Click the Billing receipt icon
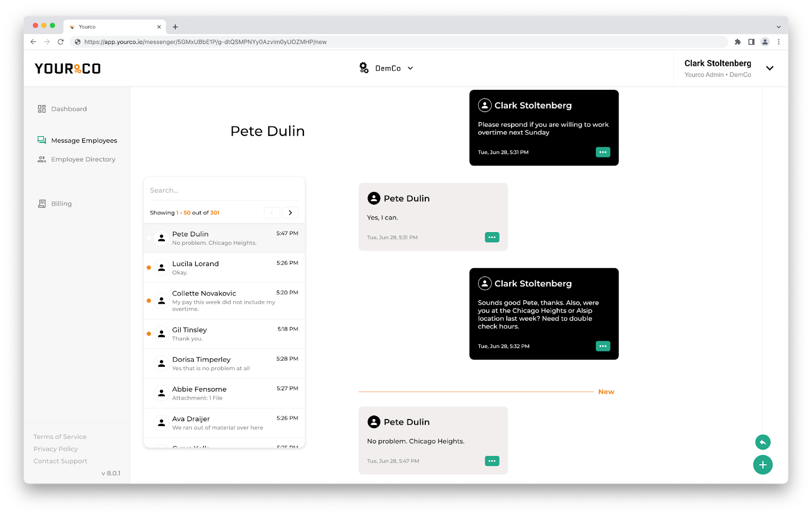This screenshot has height=515, width=812. tap(42, 204)
